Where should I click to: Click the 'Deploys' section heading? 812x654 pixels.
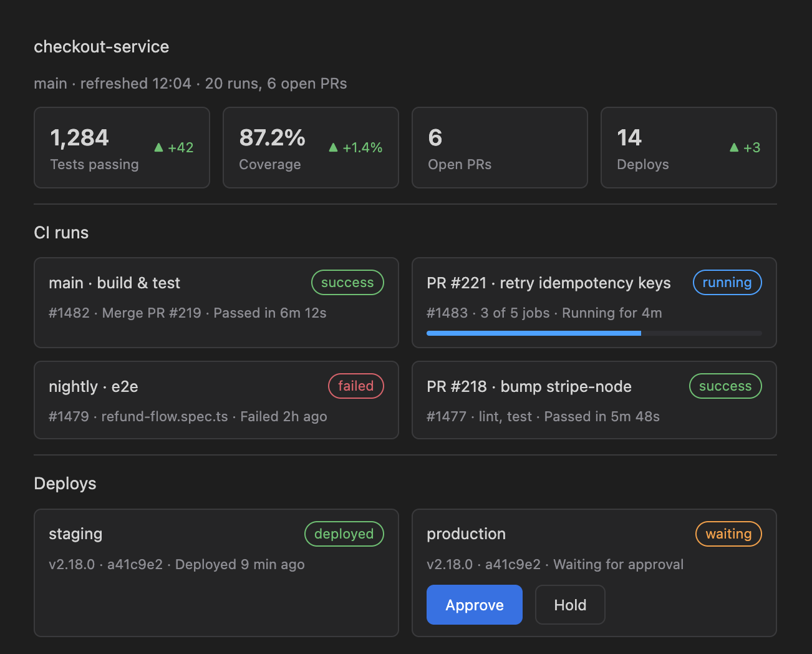(x=65, y=484)
